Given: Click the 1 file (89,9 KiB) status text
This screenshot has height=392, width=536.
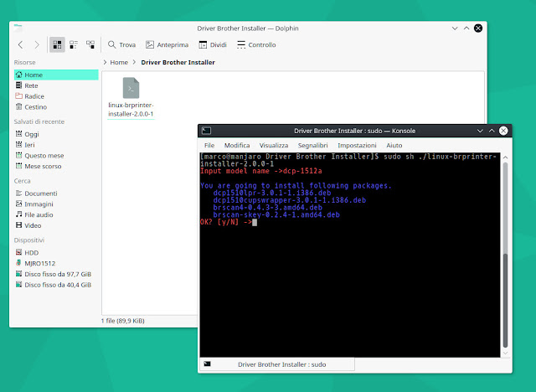Looking at the screenshot, I should pos(123,321).
